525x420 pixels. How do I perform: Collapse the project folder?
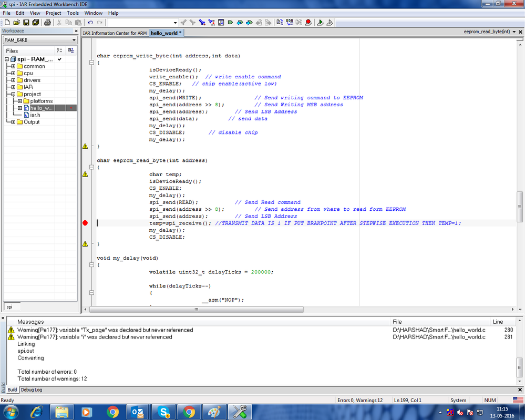coord(13,94)
